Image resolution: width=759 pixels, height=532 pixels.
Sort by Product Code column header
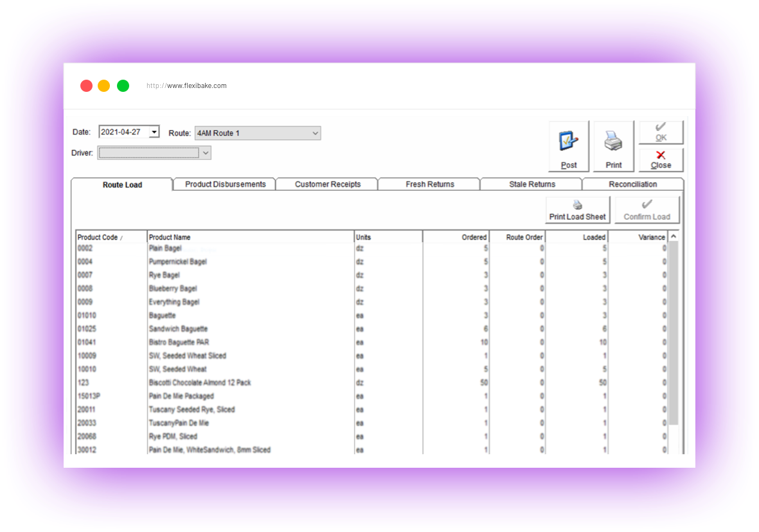click(111, 237)
